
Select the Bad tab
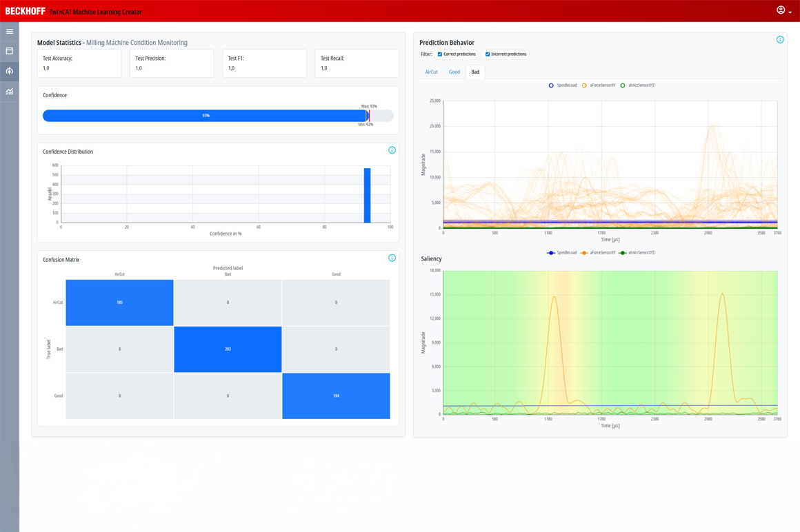click(475, 72)
